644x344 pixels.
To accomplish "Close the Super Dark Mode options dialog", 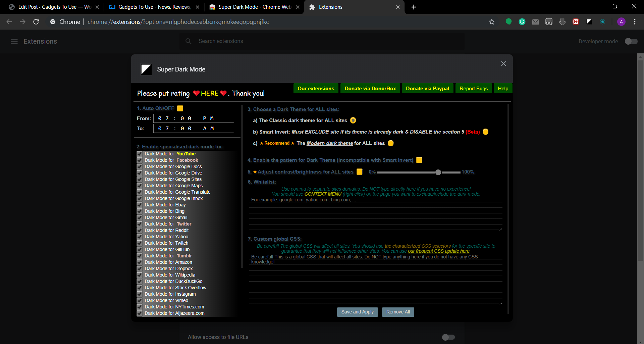I will (x=503, y=64).
